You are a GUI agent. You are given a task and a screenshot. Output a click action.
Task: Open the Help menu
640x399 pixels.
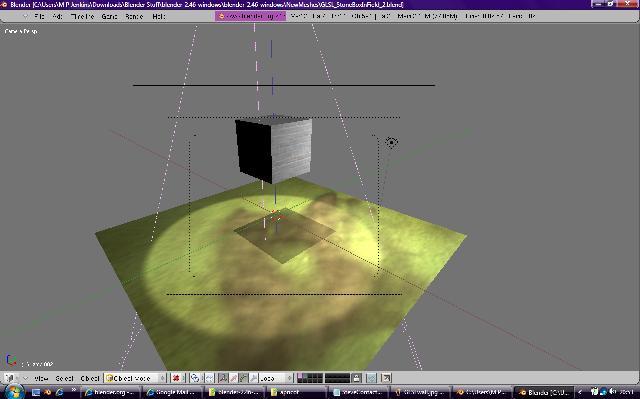159,16
